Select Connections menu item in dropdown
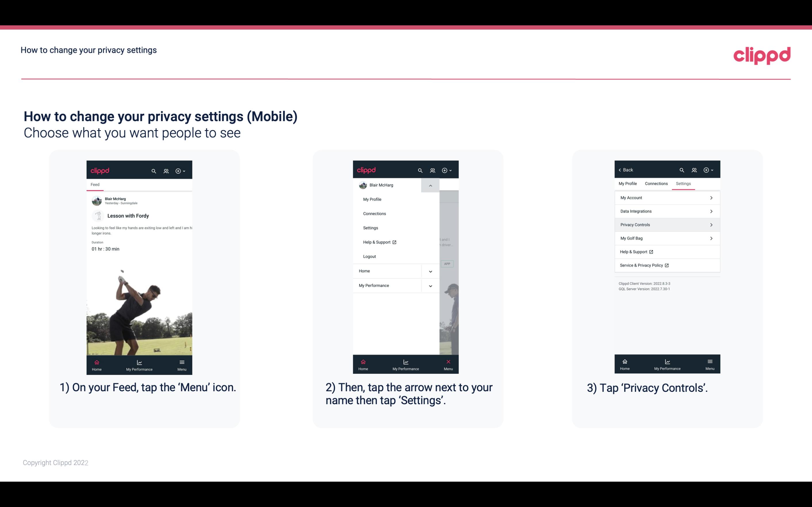The width and height of the screenshot is (812, 507). click(x=374, y=213)
